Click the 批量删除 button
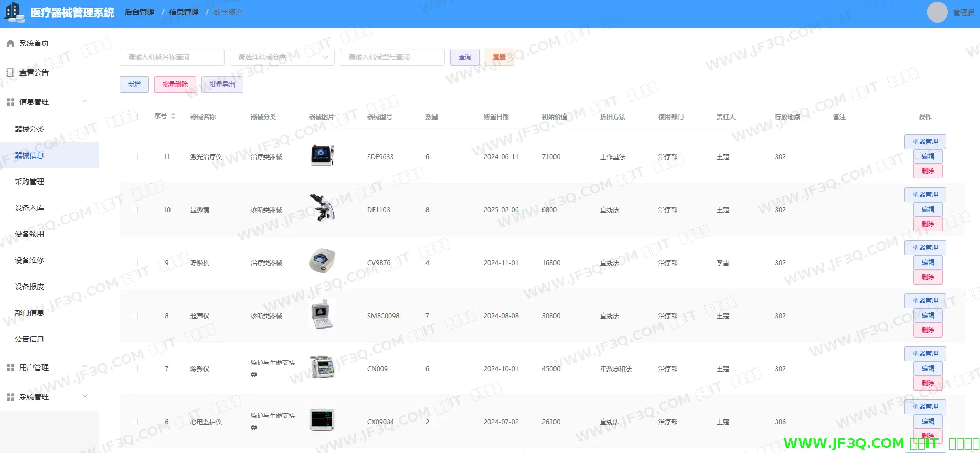This screenshot has height=453, width=980. pyautogui.click(x=175, y=85)
